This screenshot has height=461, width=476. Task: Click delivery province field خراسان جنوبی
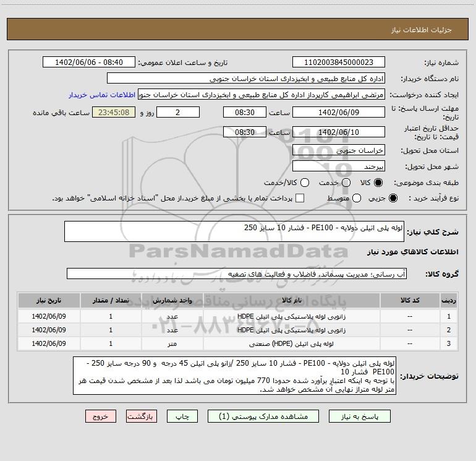coord(339,150)
